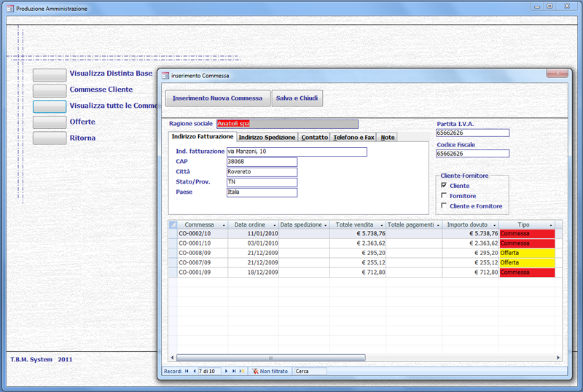The image size is (583, 392).
Task: Open the Telefono e Fax tab
Action: click(353, 137)
